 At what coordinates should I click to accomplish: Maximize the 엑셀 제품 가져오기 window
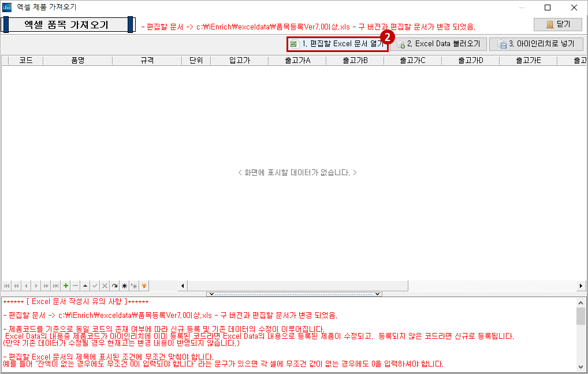(x=548, y=8)
